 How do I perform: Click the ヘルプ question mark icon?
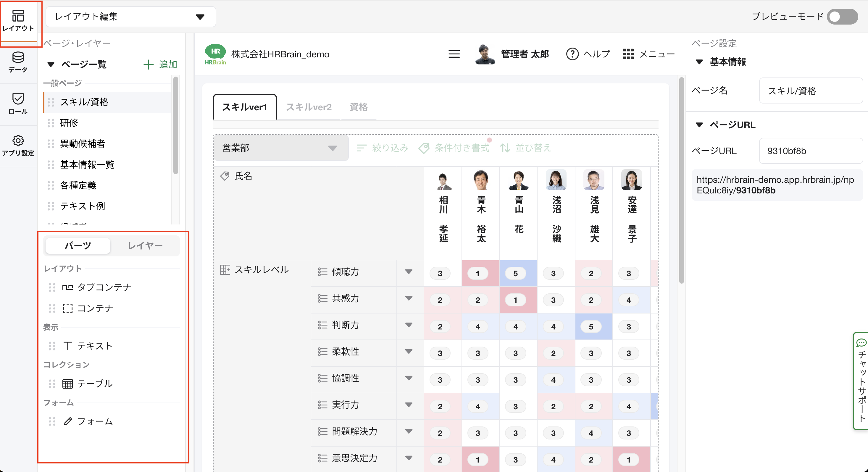point(572,54)
